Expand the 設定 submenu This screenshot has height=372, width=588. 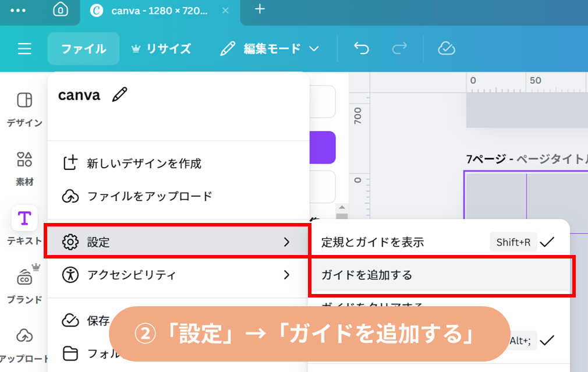coord(177,242)
